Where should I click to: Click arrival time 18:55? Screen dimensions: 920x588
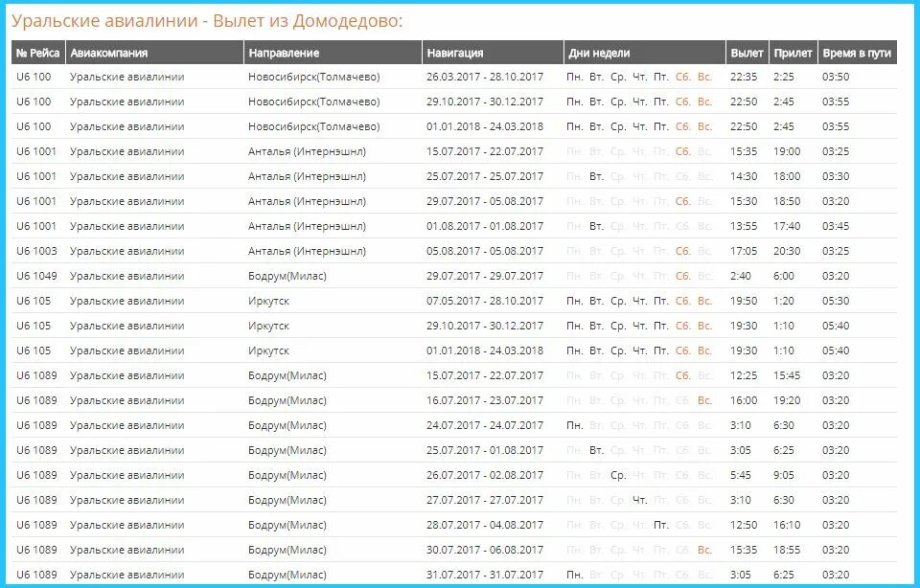point(786,550)
